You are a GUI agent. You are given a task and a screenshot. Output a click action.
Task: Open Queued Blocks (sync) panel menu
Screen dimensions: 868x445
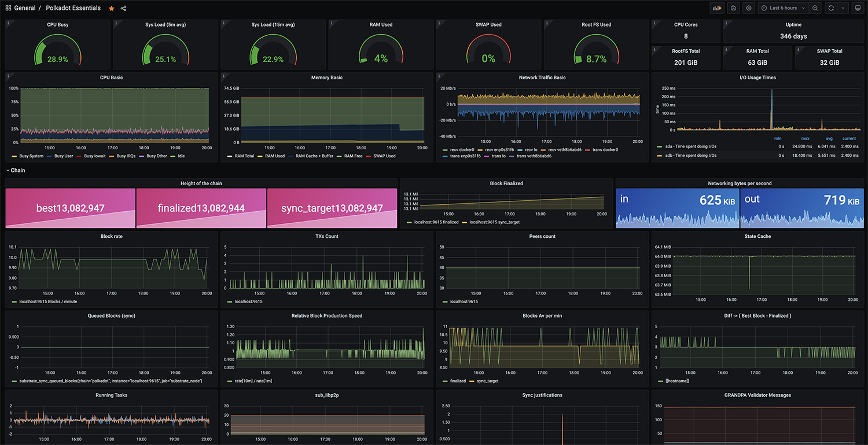click(x=111, y=315)
